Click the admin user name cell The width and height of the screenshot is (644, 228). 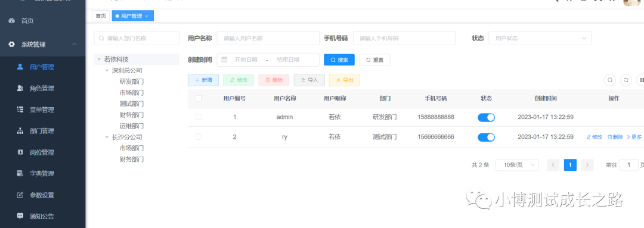284,117
